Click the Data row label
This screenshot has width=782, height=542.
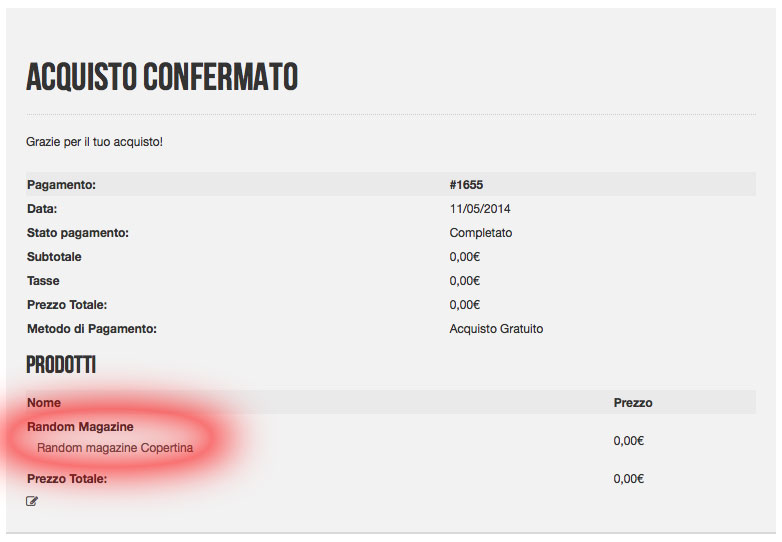[x=42, y=209]
